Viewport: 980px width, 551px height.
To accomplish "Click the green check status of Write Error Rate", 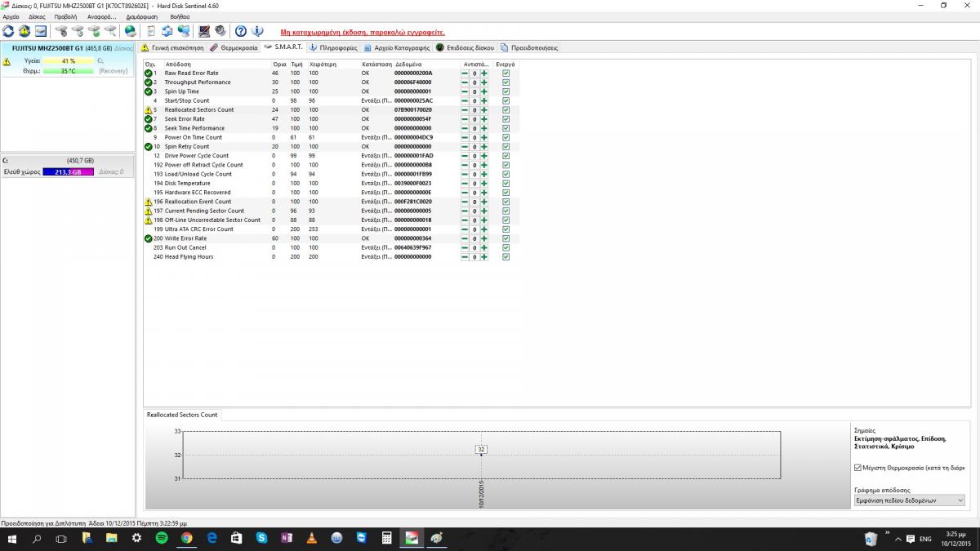I will [149, 238].
